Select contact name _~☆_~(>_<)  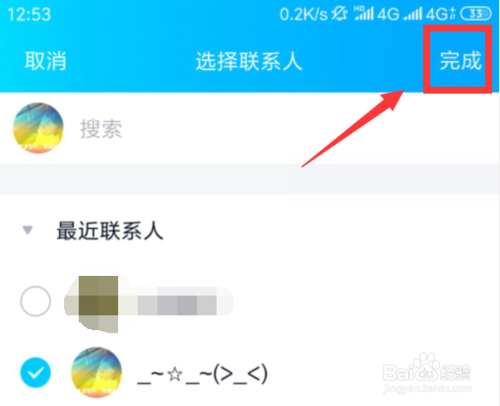coord(202,374)
